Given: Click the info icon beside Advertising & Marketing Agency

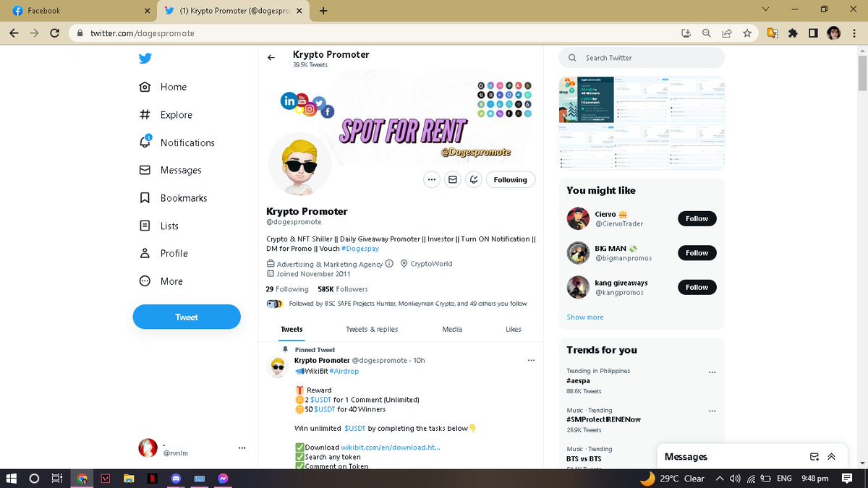Looking at the screenshot, I should 389,264.
